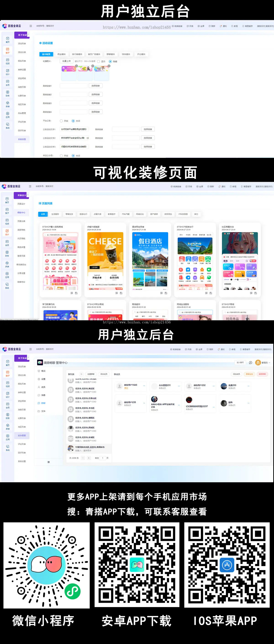Open more options for 微信用户1643 member
274x644 pixels.
[144, 386]
